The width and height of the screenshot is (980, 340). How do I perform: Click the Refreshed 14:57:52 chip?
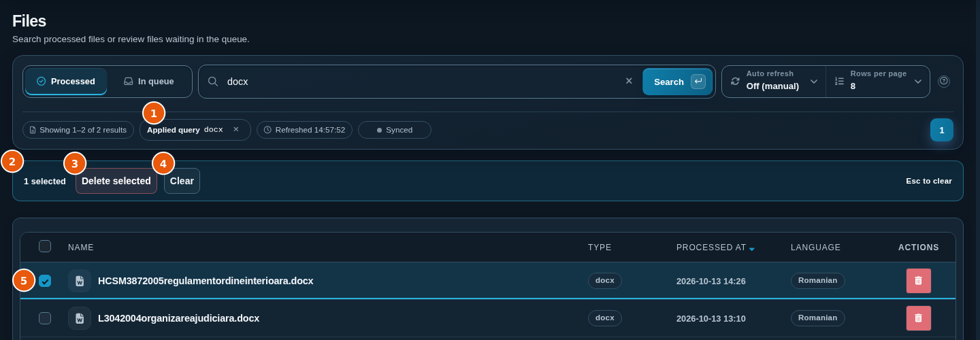pyautogui.click(x=304, y=130)
